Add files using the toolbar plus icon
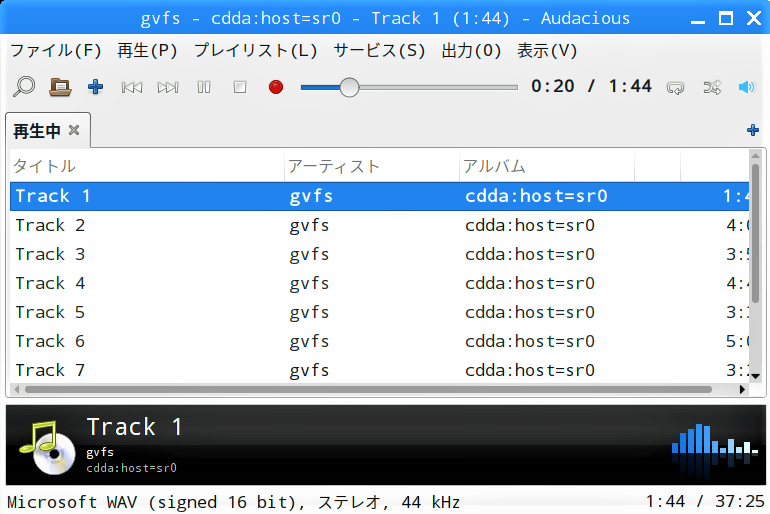 click(x=95, y=87)
